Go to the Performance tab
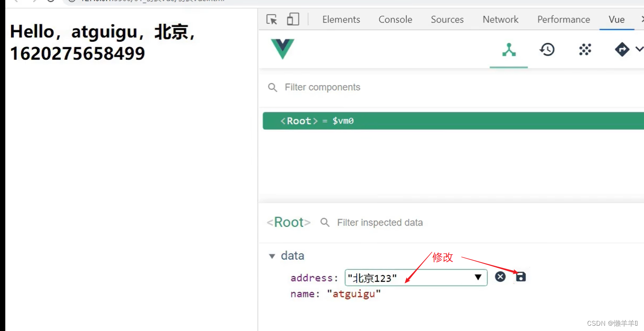 pyautogui.click(x=564, y=19)
